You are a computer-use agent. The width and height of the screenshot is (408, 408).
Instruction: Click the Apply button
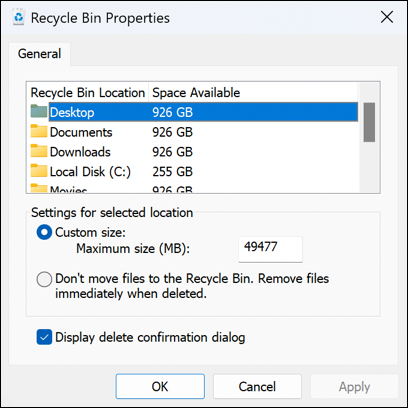[x=354, y=386]
